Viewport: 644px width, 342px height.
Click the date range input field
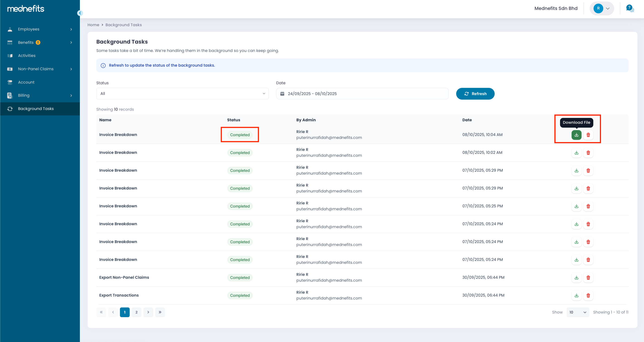pyautogui.click(x=363, y=94)
